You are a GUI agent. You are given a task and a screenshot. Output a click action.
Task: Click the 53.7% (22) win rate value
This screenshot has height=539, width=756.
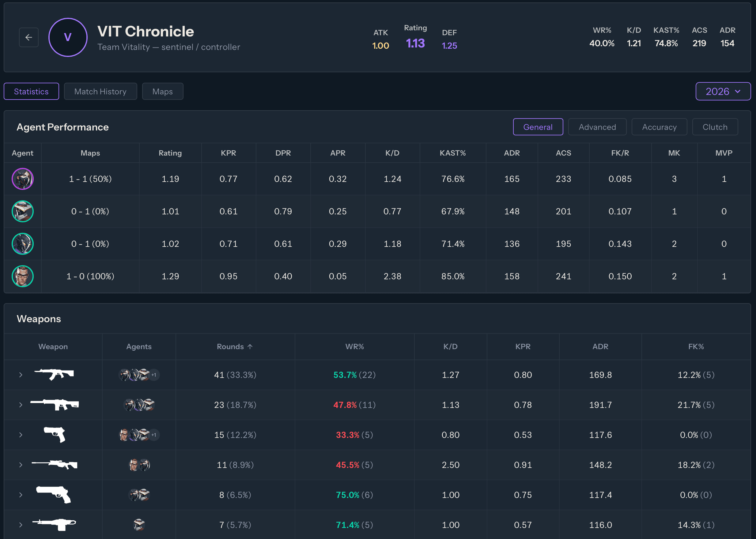coord(354,375)
